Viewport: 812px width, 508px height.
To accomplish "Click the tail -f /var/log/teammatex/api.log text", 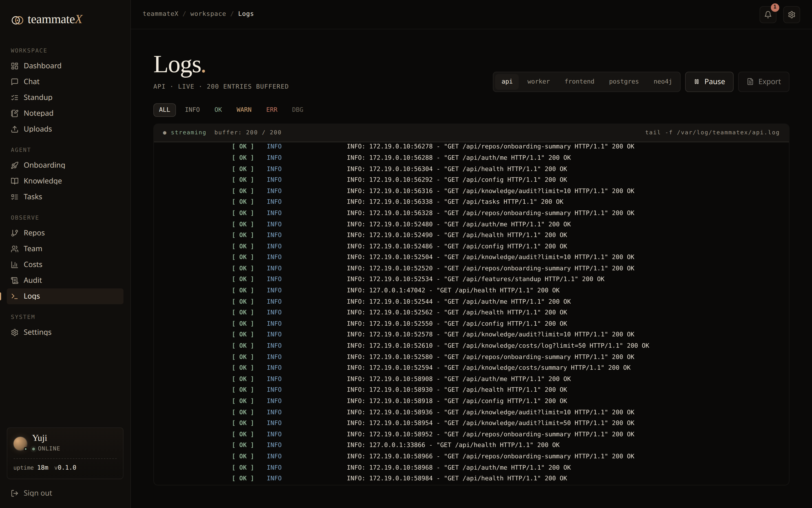I will tap(712, 132).
